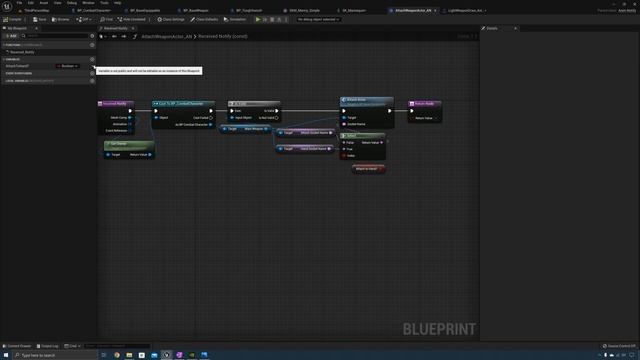The height and width of the screenshot is (360, 640).
Task: Open the Output Log
Action: tap(47, 346)
